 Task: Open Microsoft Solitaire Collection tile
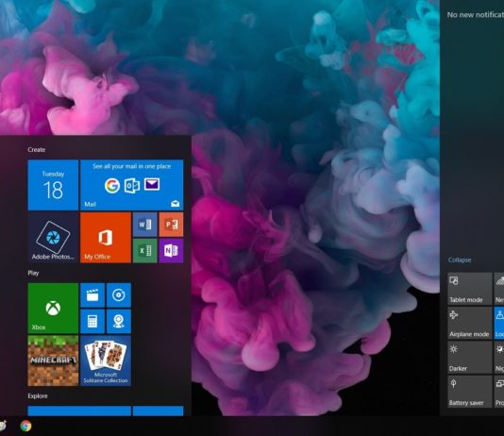[106, 361]
